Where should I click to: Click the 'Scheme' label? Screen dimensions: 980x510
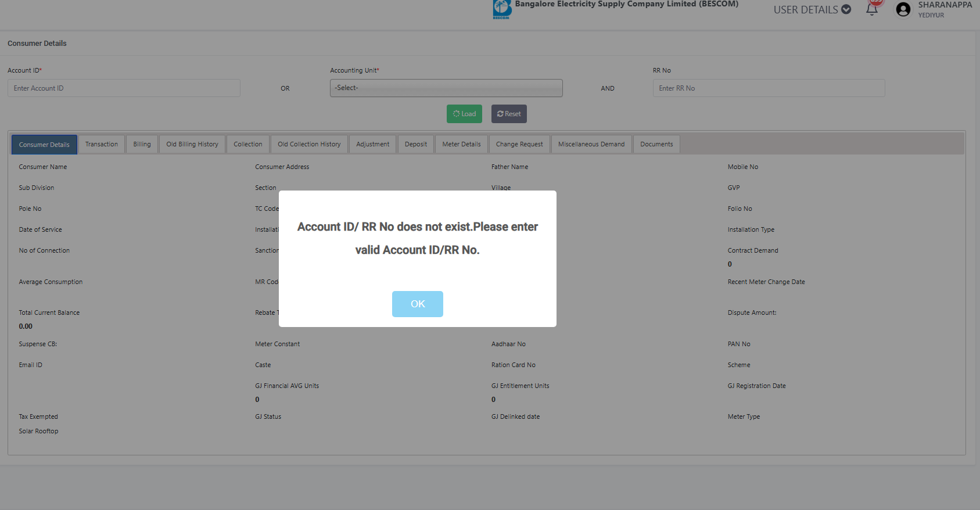tap(739, 365)
